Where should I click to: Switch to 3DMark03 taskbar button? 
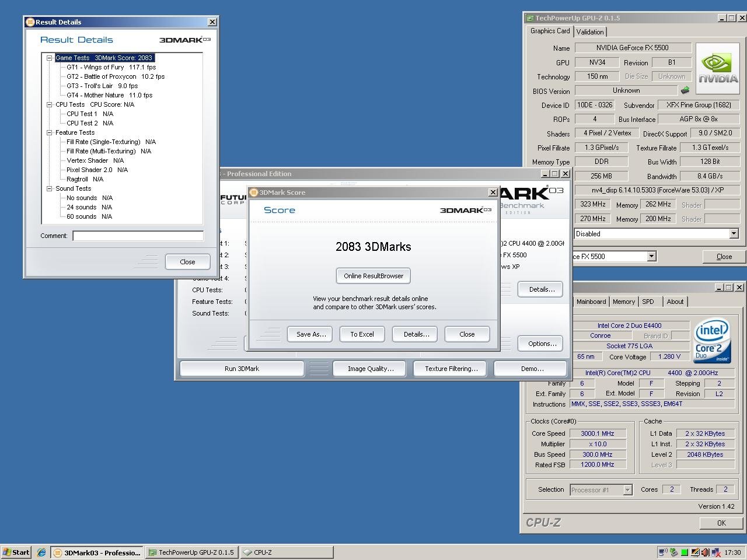click(97, 552)
